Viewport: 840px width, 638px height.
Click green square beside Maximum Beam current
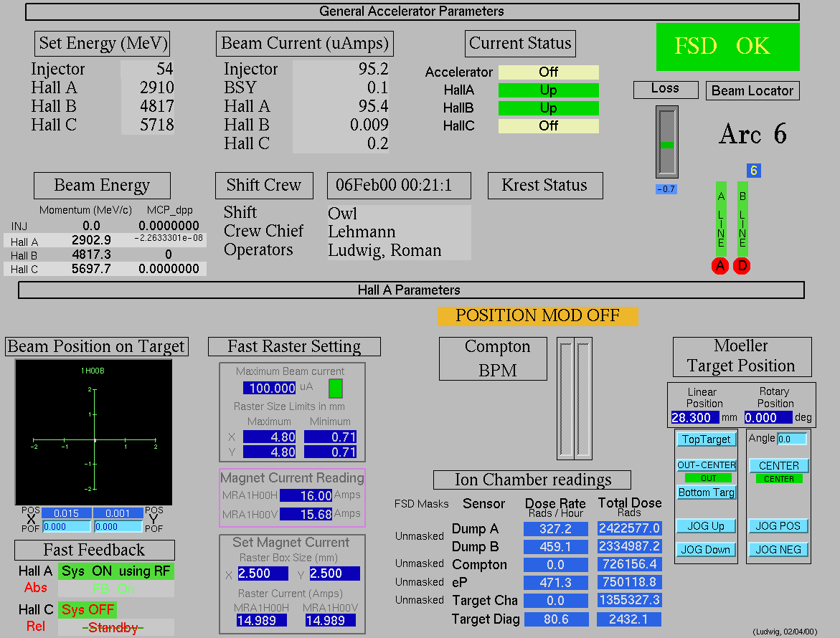(x=336, y=389)
